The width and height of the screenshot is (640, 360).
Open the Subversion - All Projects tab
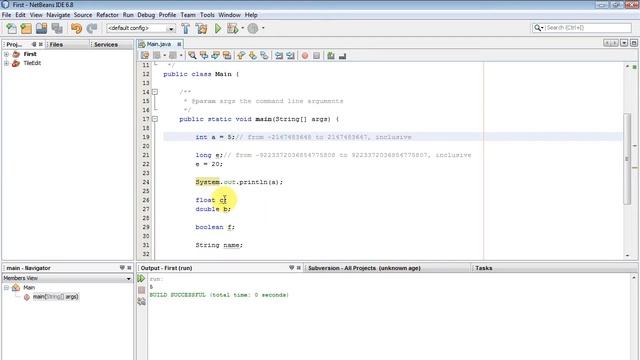[364, 268]
